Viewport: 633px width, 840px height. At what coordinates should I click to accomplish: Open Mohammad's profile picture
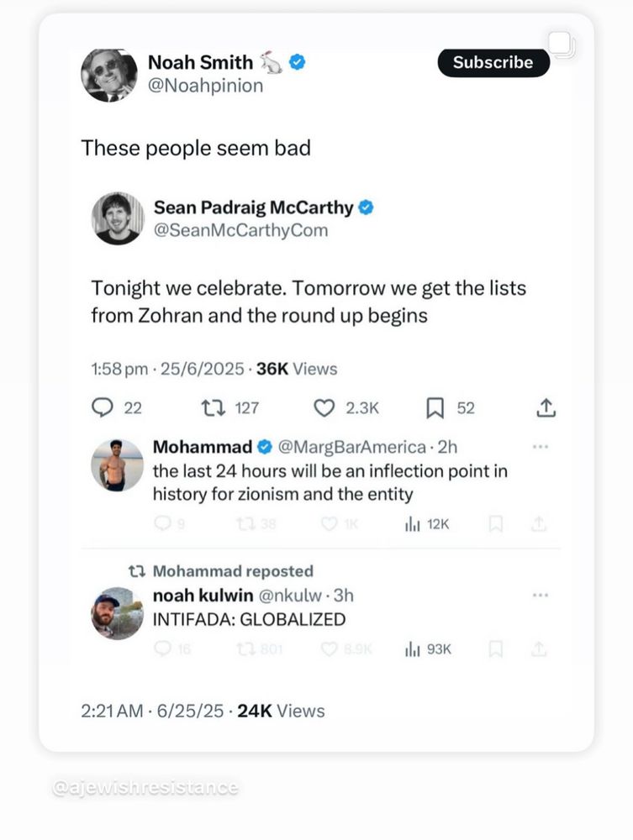tap(117, 465)
